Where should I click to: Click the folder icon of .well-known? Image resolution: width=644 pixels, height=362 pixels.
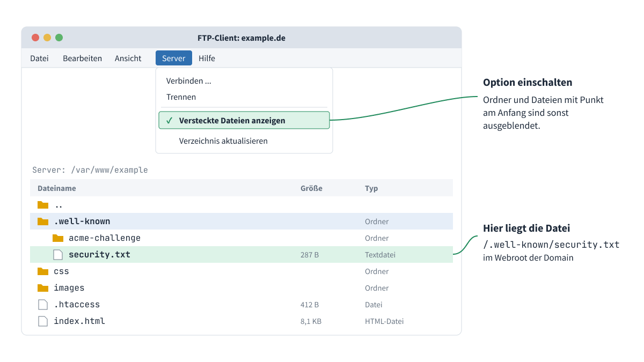pos(43,221)
